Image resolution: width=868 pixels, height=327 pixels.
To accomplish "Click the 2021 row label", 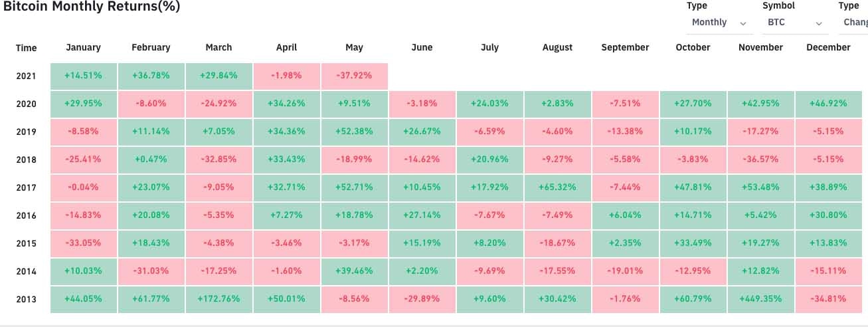I will coord(27,76).
